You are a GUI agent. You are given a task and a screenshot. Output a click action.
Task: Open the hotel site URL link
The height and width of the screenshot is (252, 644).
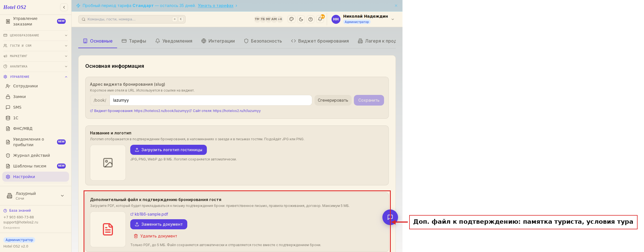pyautogui.click(x=225, y=111)
